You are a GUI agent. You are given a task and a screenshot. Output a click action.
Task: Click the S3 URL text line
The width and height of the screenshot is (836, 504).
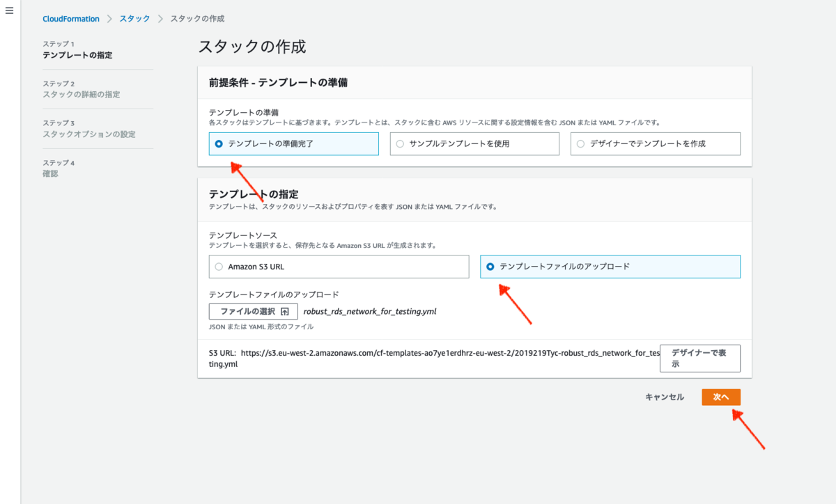click(x=434, y=359)
